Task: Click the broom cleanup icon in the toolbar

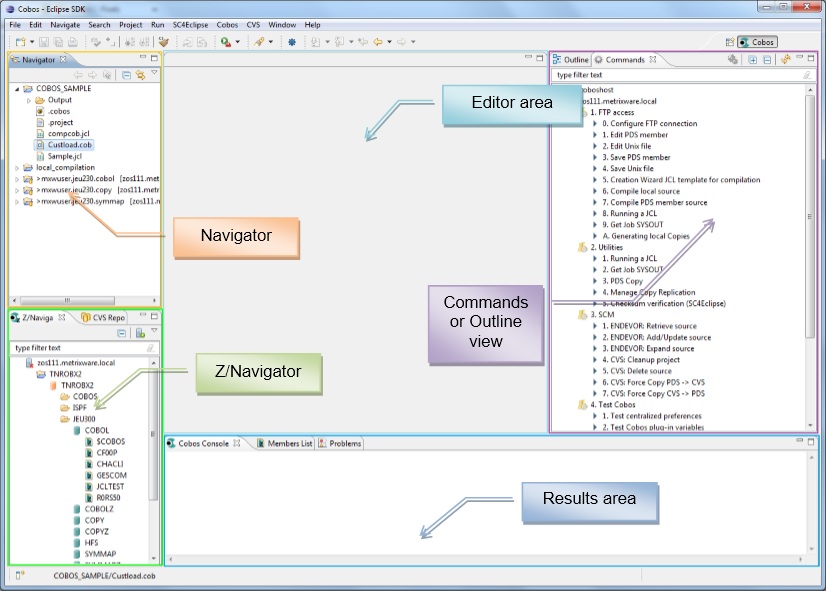Action: click(163, 42)
